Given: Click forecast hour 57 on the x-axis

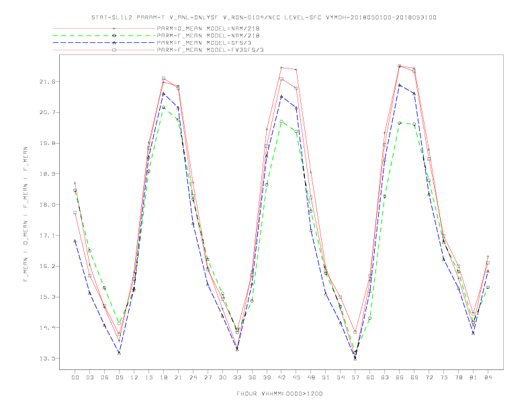Looking at the screenshot, I should click(x=355, y=377).
